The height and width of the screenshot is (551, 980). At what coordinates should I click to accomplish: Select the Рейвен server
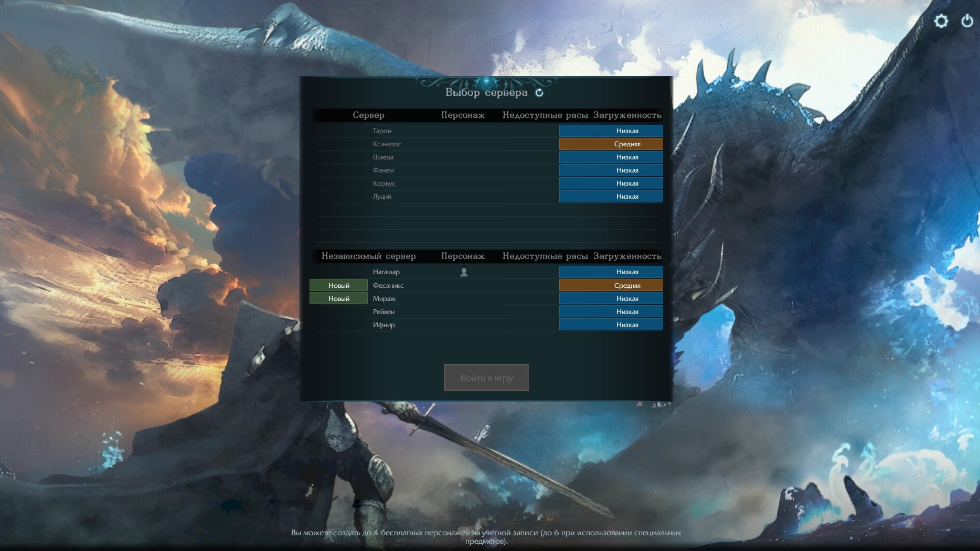(x=384, y=312)
